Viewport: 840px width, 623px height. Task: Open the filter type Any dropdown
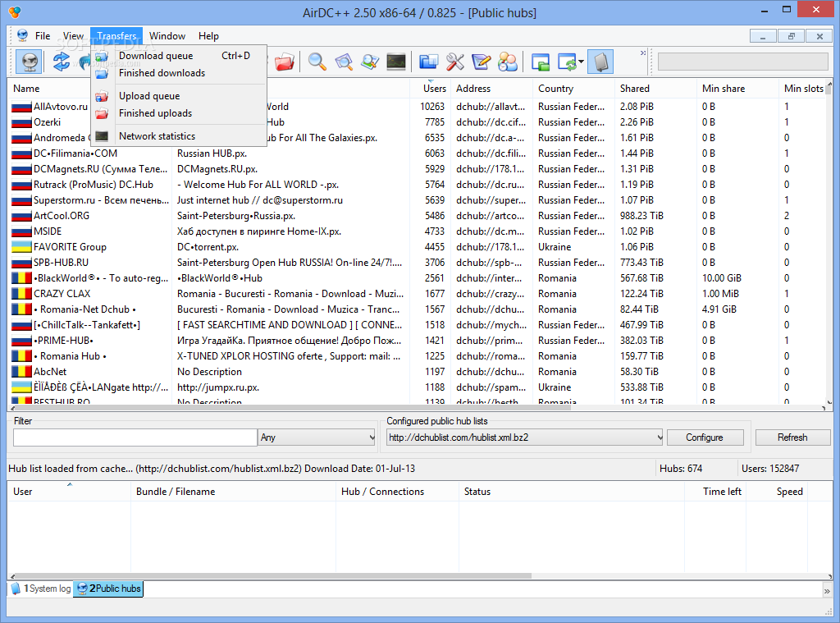coord(317,437)
